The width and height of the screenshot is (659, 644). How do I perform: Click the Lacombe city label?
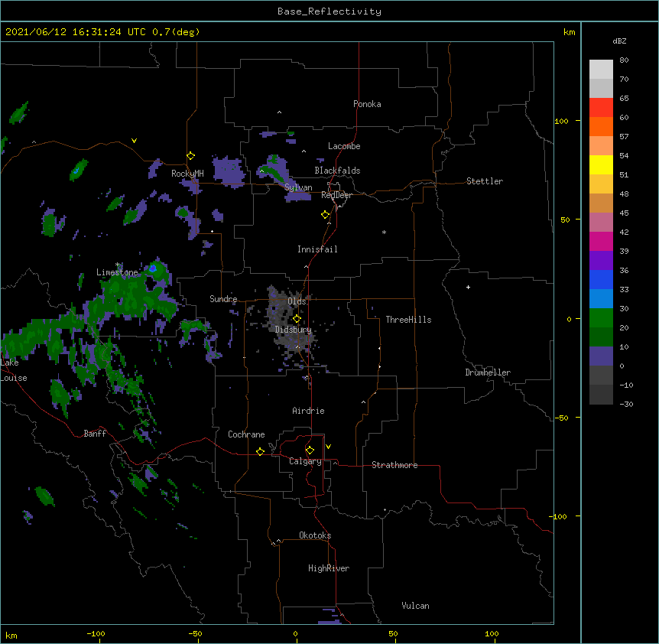[344, 146]
